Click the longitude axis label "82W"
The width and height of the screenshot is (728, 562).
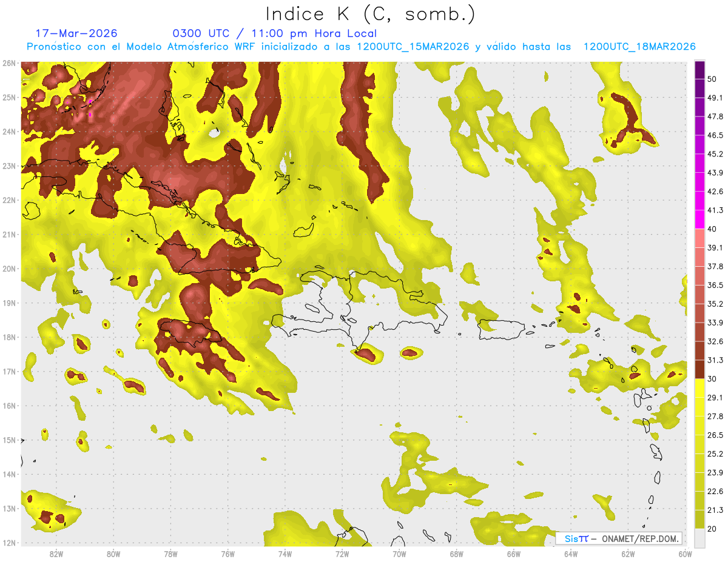(56, 554)
